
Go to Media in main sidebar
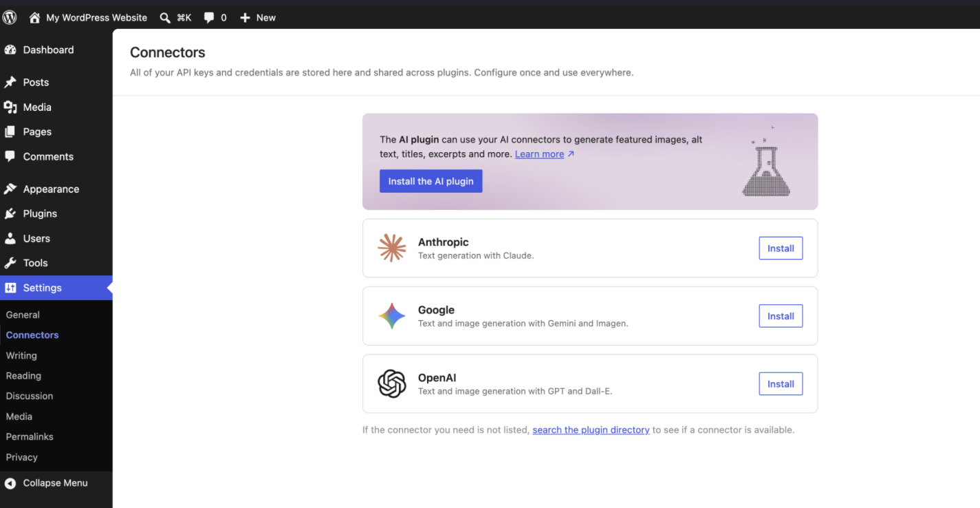click(x=56, y=107)
